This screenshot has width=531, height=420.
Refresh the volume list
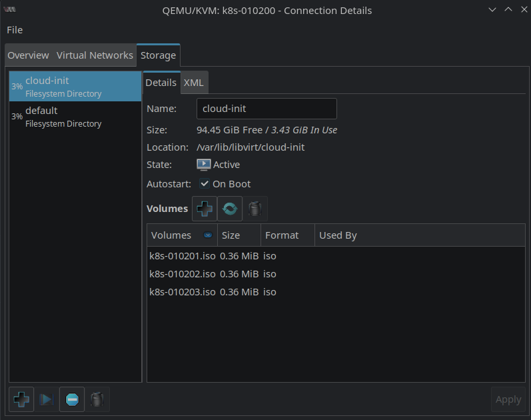(x=230, y=209)
